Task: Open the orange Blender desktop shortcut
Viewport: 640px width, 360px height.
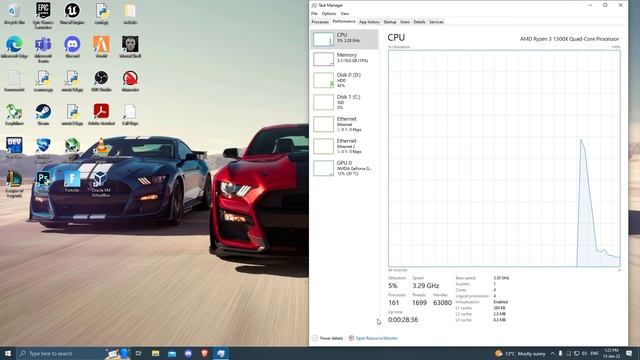Action: pos(101,47)
